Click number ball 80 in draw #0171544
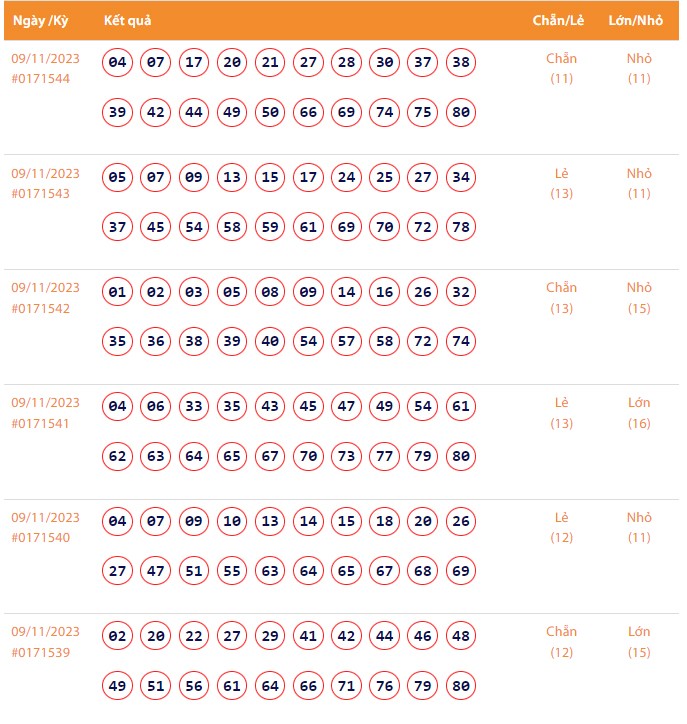 [461, 112]
